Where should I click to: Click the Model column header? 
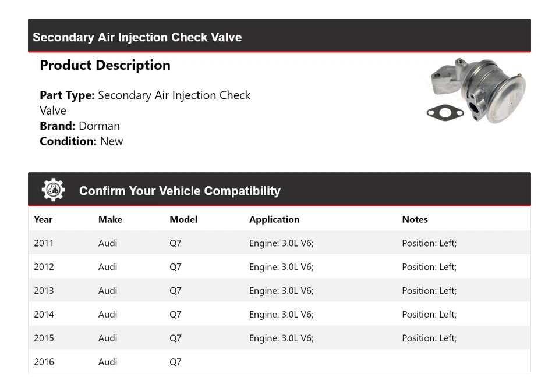pos(183,219)
